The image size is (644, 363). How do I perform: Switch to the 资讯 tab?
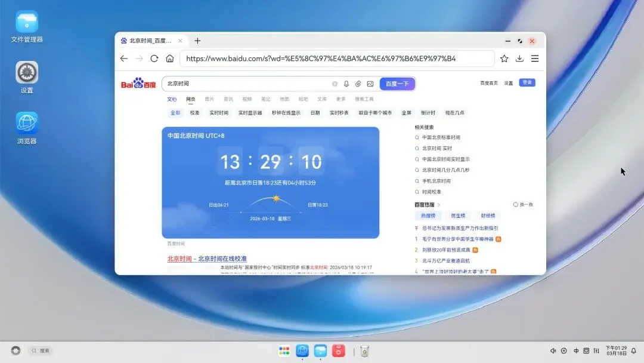coord(228,99)
